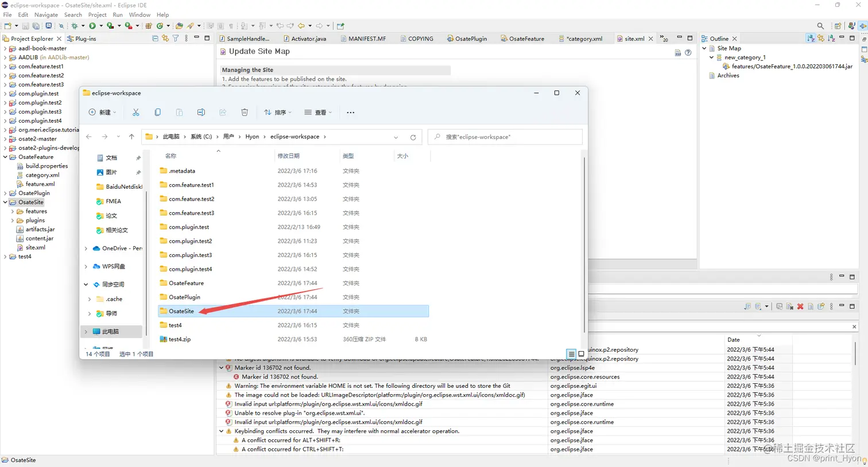Click eclipse-workspace in the address breadcrumb
This screenshot has width=868, height=467.
click(294, 137)
